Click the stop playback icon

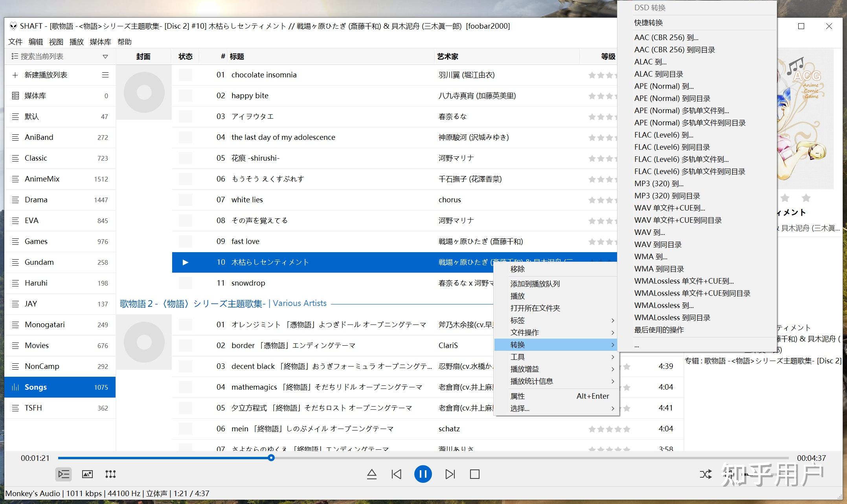click(x=474, y=474)
